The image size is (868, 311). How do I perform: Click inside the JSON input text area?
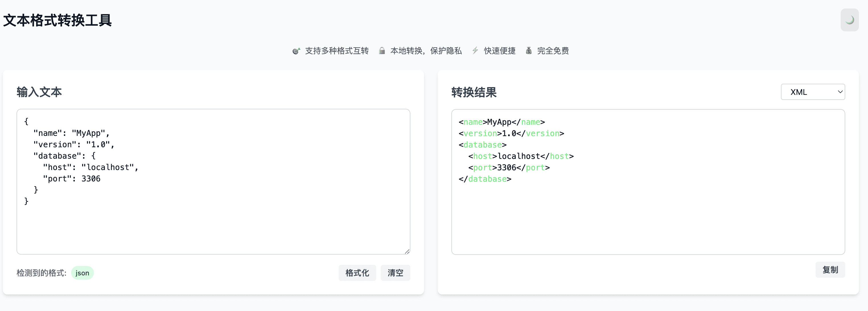tap(213, 223)
